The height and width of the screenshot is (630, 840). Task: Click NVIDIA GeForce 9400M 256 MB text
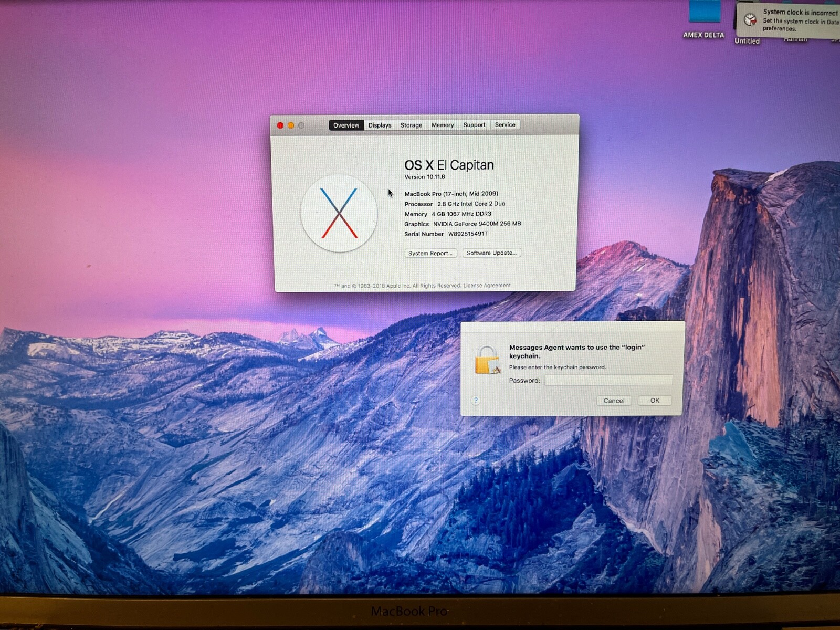pyautogui.click(x=477, y=224)
